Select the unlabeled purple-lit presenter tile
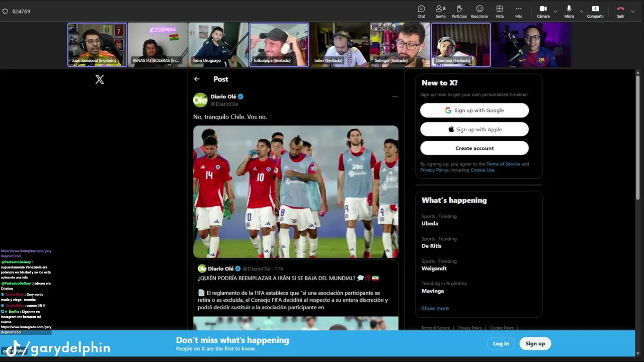644x362 pixels. 532,45
